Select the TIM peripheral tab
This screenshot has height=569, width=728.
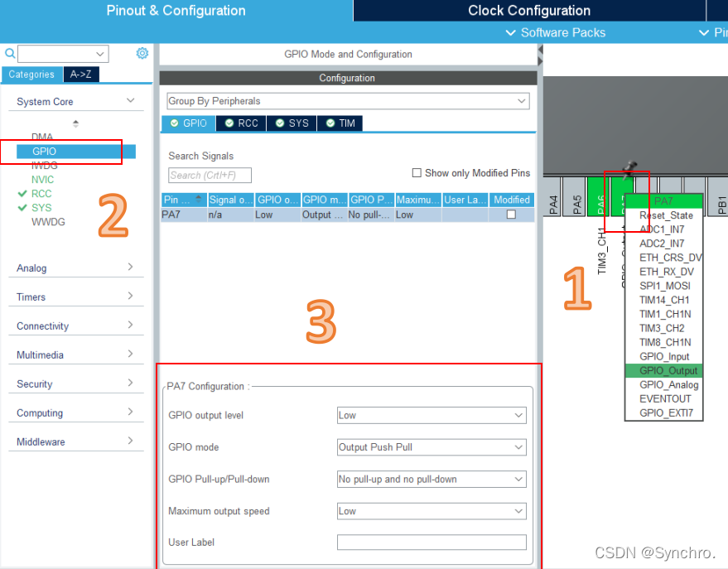coord(340,123)
